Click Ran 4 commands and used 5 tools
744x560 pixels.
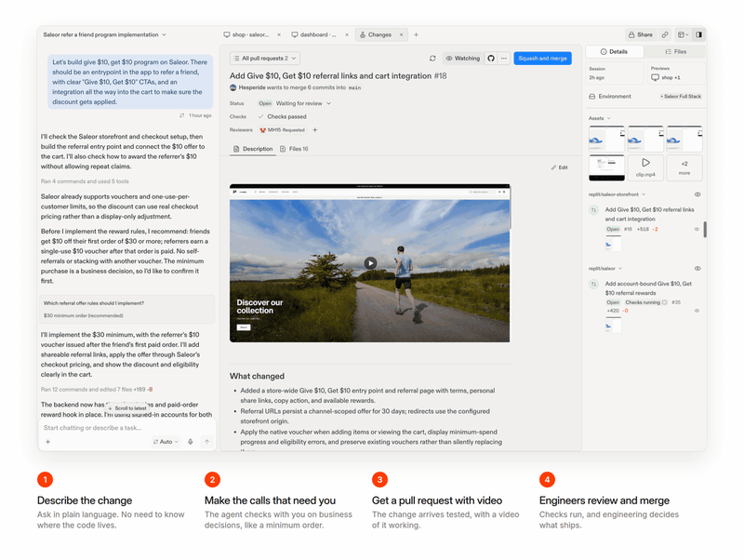(x=85, y=181)
